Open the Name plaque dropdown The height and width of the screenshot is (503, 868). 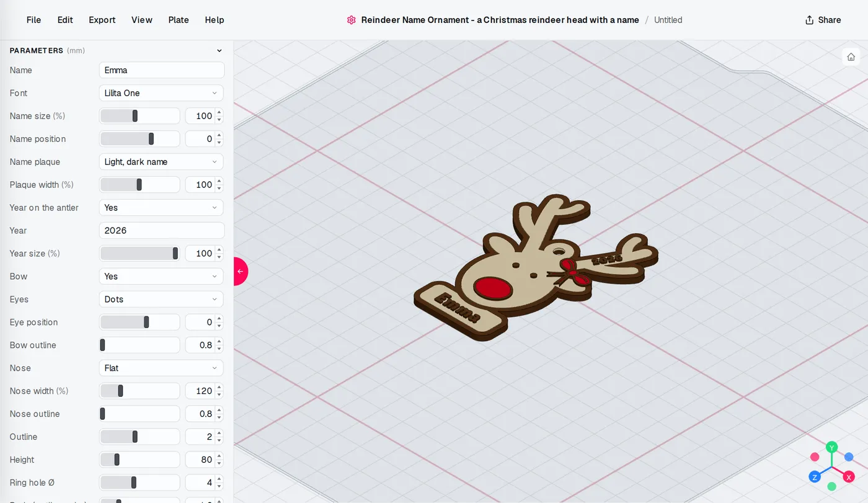[161, 162]
